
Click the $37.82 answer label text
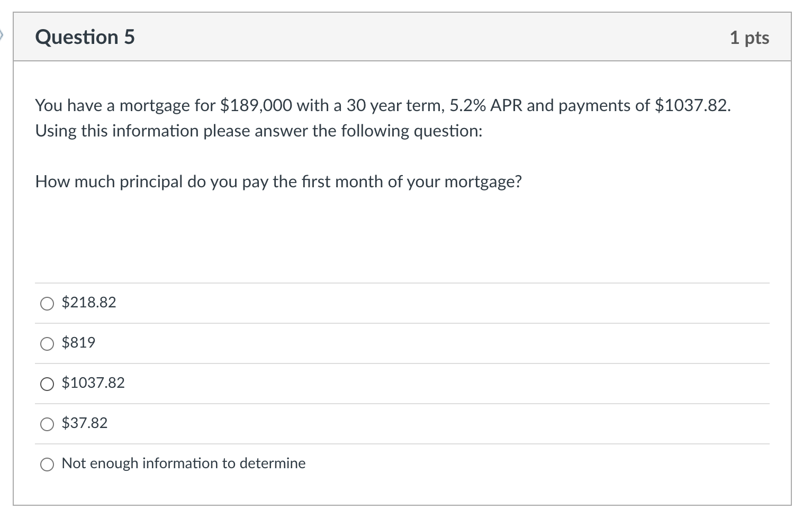point(84,423)
